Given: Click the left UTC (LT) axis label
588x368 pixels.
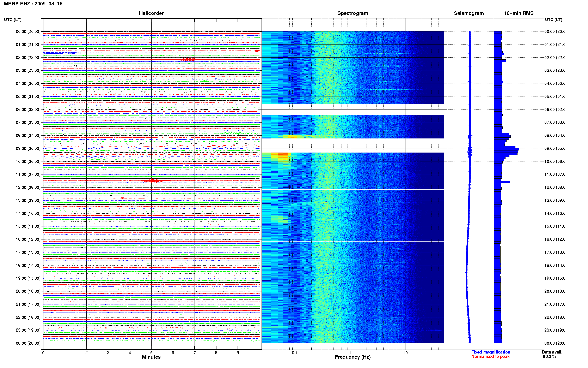Looking at the screenshot, I should pyautogui.click(x=13, y=19).
